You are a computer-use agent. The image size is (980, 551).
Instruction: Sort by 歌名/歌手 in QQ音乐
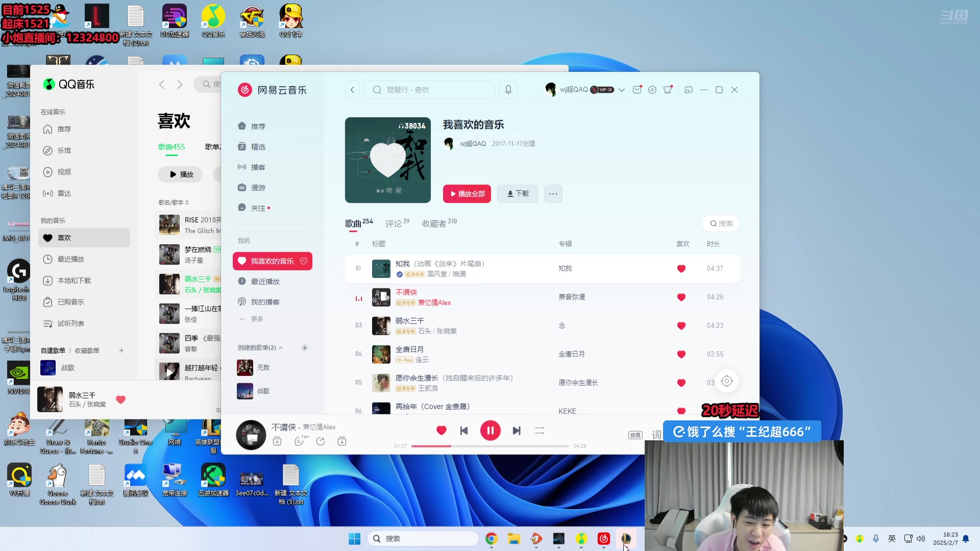pyautogui.click(x=174, y=203)
